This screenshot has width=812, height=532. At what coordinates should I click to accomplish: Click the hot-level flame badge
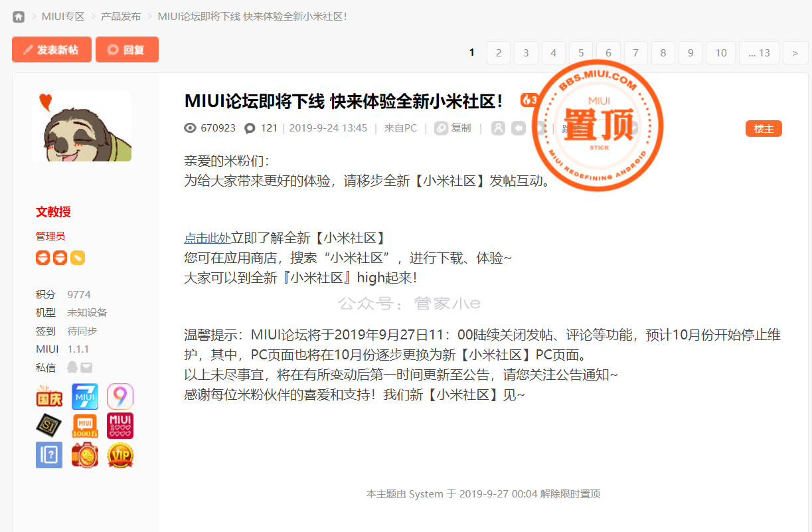(528, 100)
